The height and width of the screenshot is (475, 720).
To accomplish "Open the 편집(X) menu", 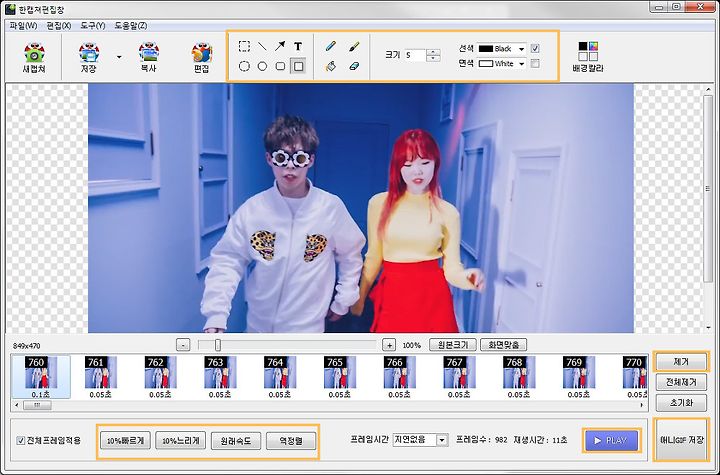I will [59, 26].
